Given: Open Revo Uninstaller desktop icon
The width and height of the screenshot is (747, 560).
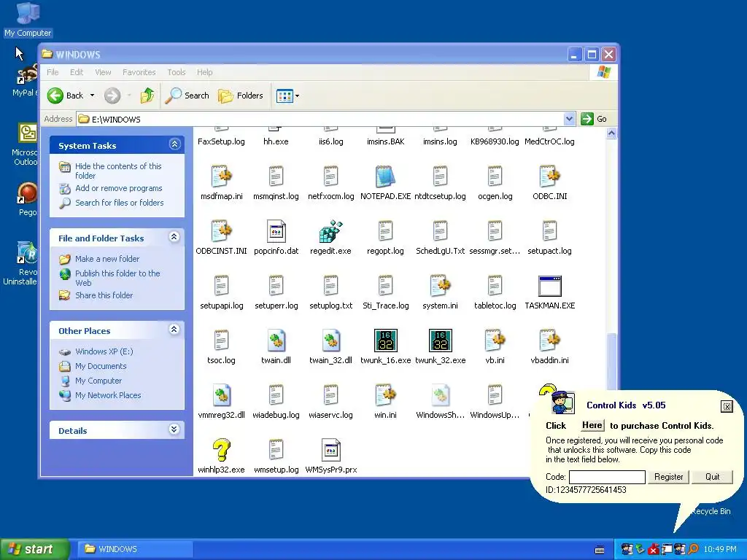Looking at the screenshot, I should pos(27,252).
